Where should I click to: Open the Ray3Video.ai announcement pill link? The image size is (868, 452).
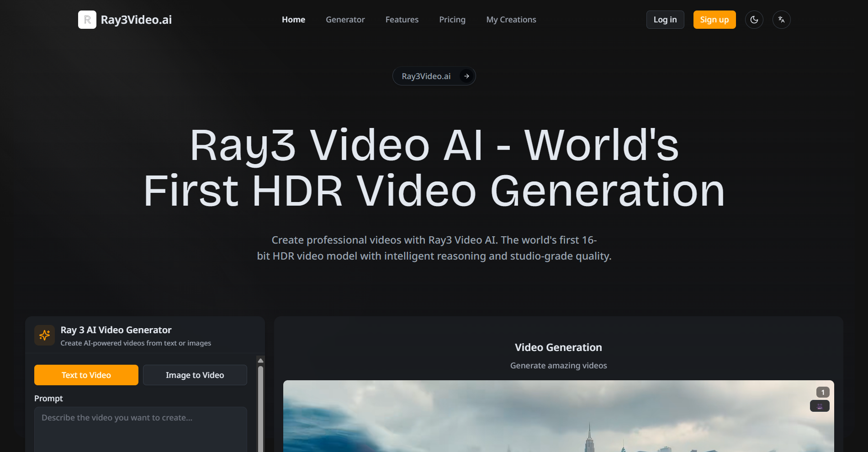pyautogui.click(x=426, y=76)
